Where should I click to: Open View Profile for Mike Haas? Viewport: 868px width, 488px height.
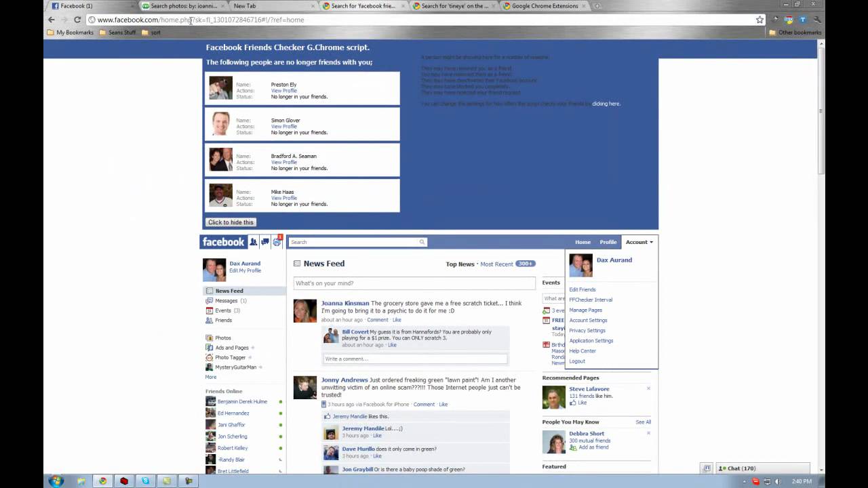[x=284, y=198]
